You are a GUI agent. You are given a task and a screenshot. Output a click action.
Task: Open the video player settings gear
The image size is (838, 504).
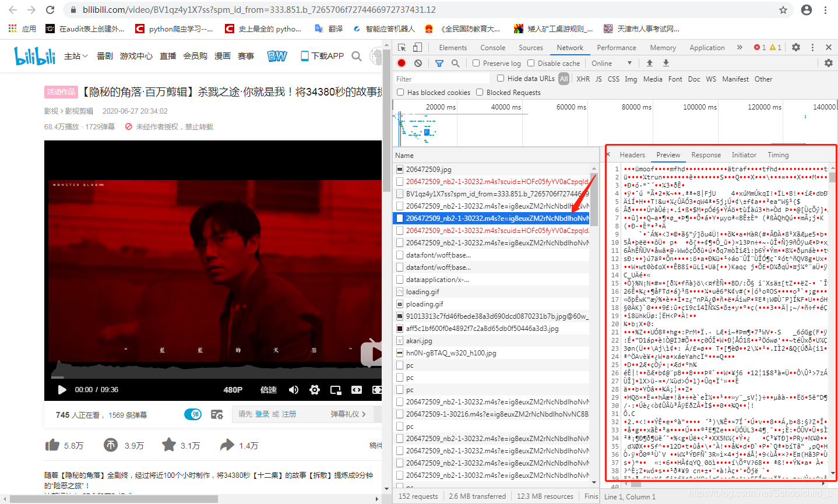(x=315, y=390)
